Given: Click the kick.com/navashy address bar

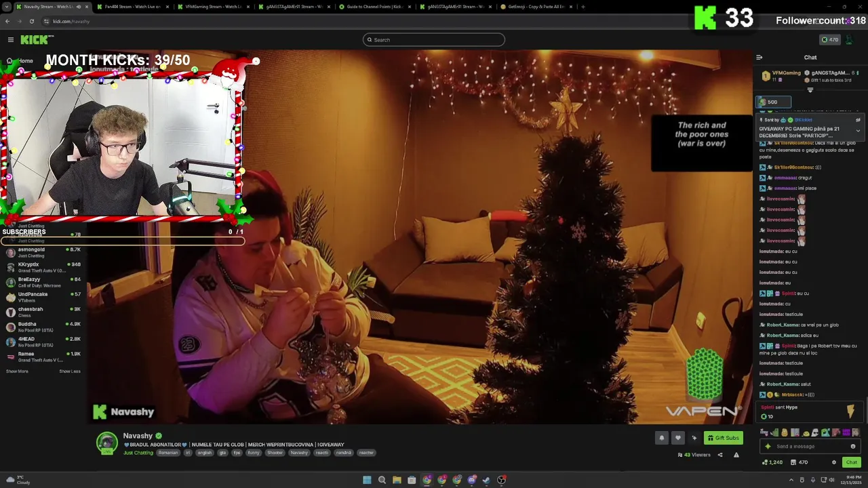Looking at the screenshot, I should tap(71, 21).
